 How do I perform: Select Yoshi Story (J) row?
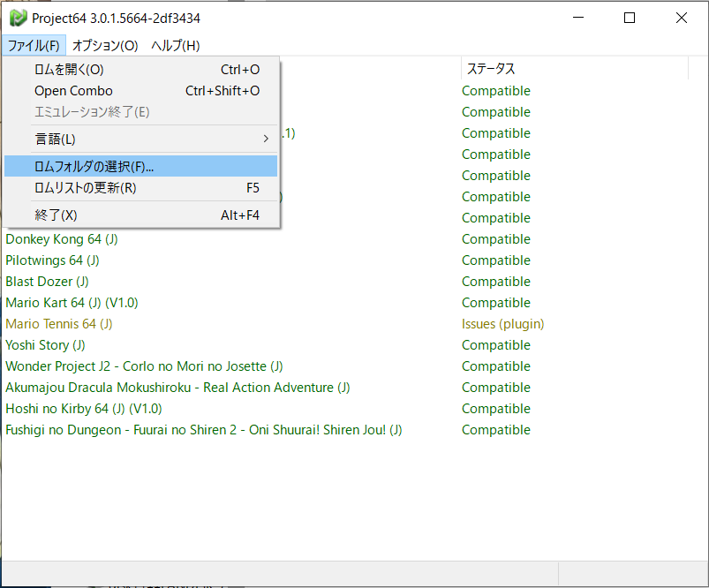(x=45, y=345)
